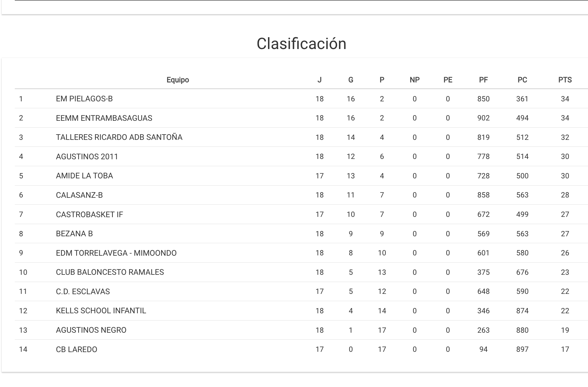Click the BEZANA B team name
Screen dimensions: 588x387
tap(74, 234)
